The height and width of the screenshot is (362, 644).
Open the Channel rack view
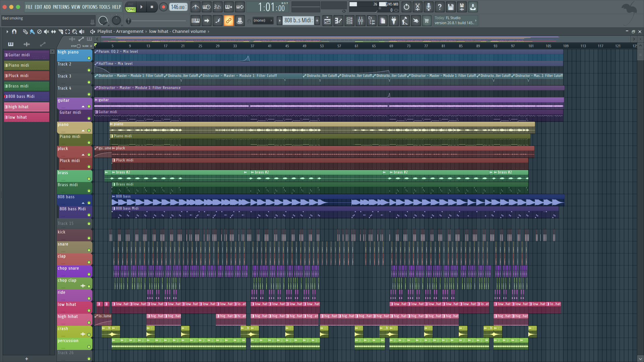(350, 21)
